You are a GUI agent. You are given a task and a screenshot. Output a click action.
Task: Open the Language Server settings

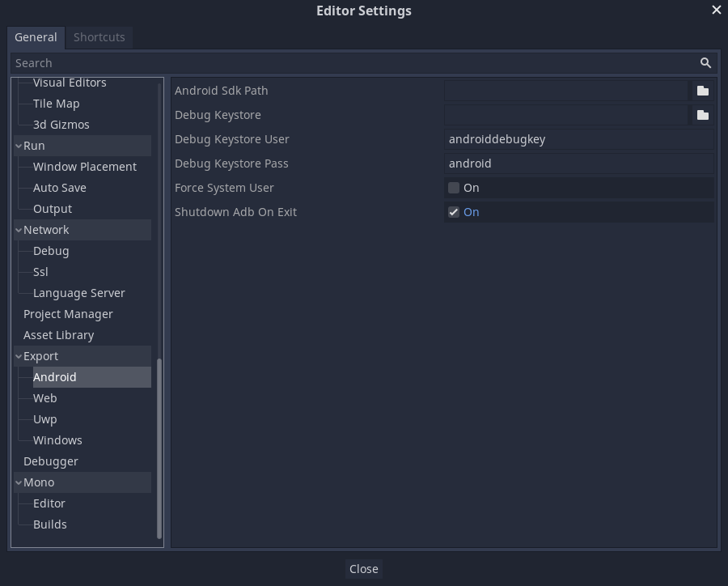point(78,292)
